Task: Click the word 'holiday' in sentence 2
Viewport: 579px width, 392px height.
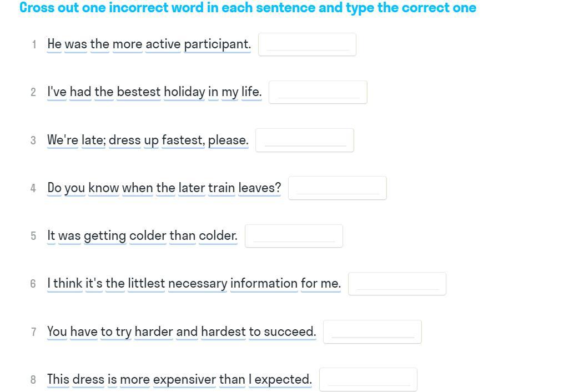Action: (184, 92)
